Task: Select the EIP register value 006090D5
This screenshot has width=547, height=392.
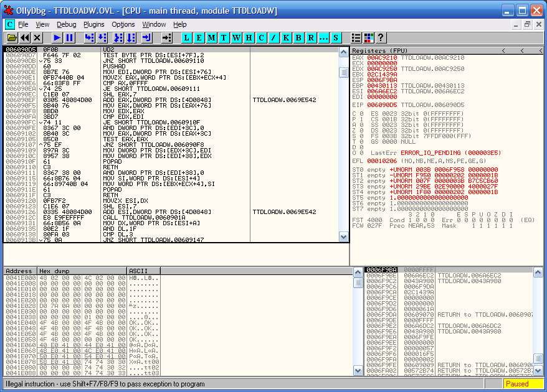Action: point(382,105)
